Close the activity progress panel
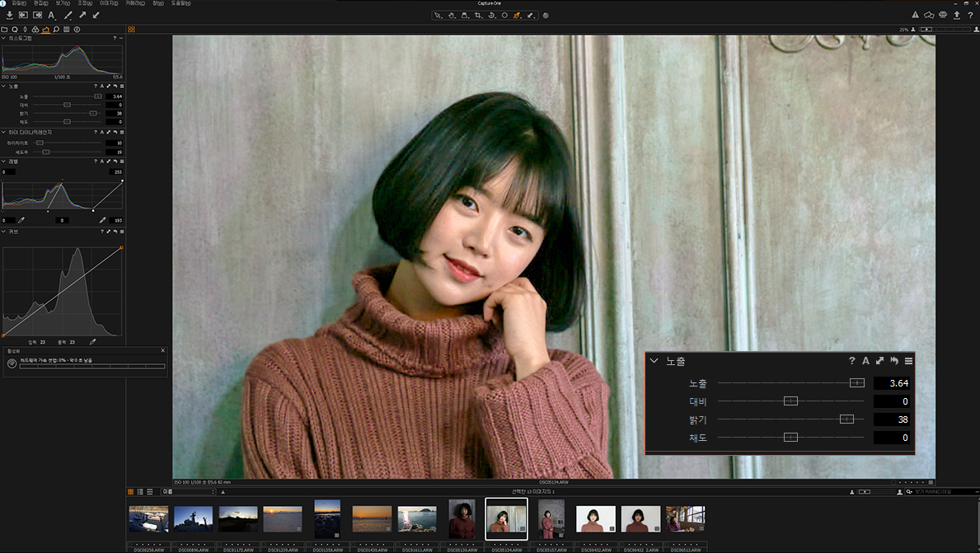This screenshot has width=980, height=553. 162,350
